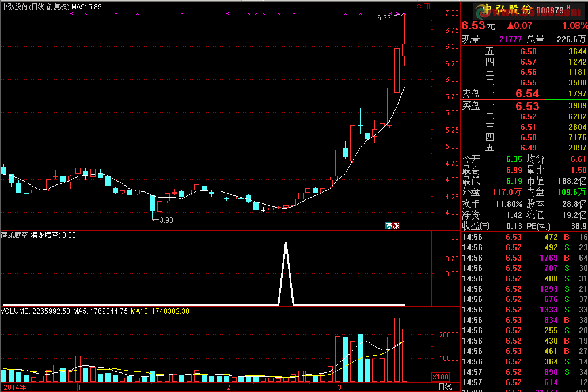The height and width of the screenshot is (392, 588).
Task: Click the 6.99 high price annotation
Action: (x=384, y=18)
